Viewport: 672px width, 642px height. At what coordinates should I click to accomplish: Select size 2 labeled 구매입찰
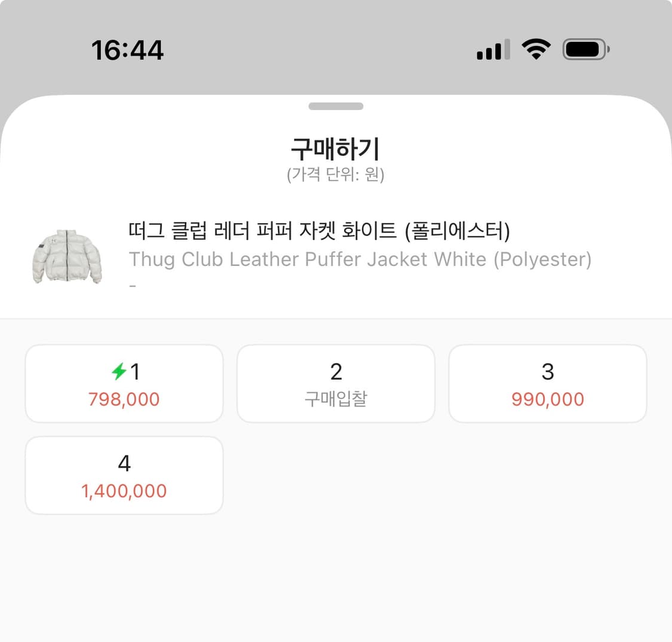[x=336, y=383]
